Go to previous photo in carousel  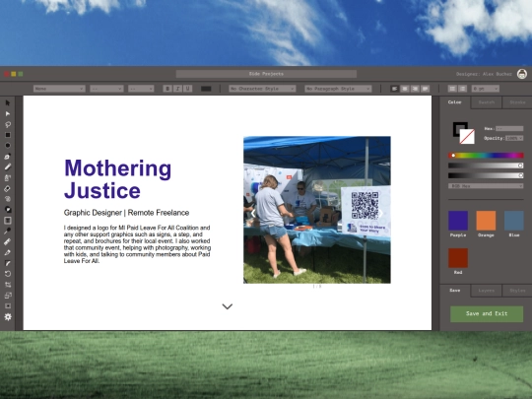pos(253,213)
